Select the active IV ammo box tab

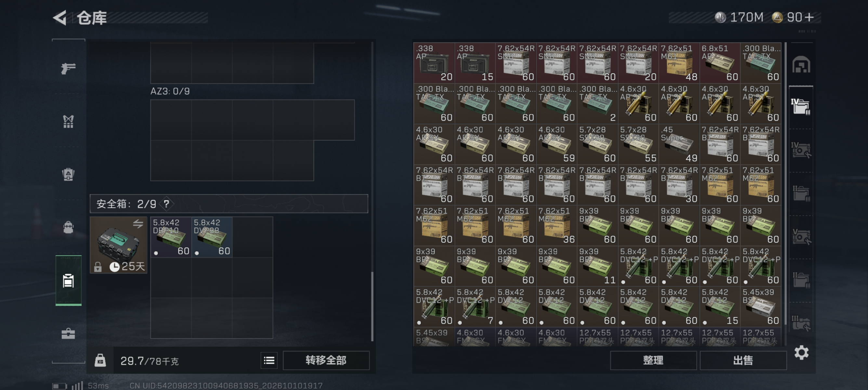801,107
